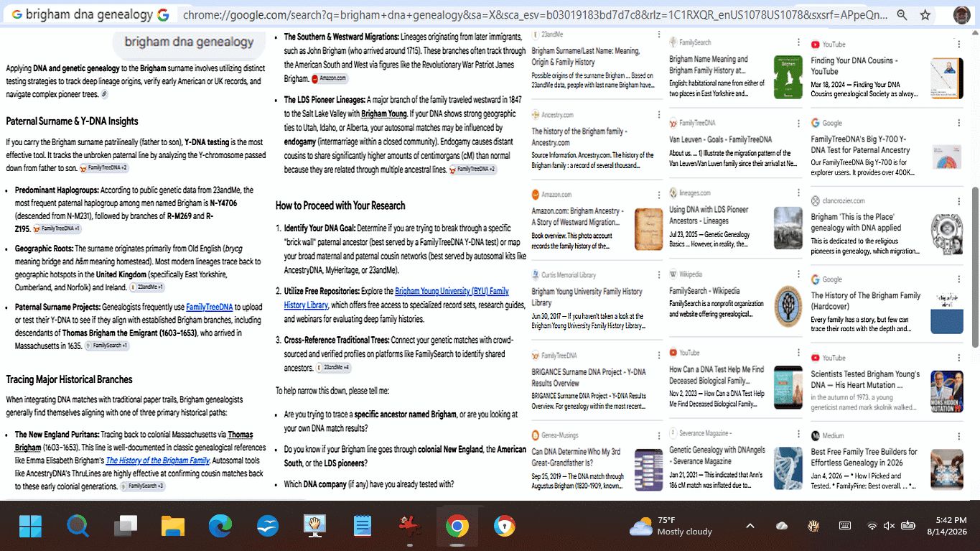Click the clancrozier.com favicon icon
The width and height of the screenshot is (980, 551).
815,200
